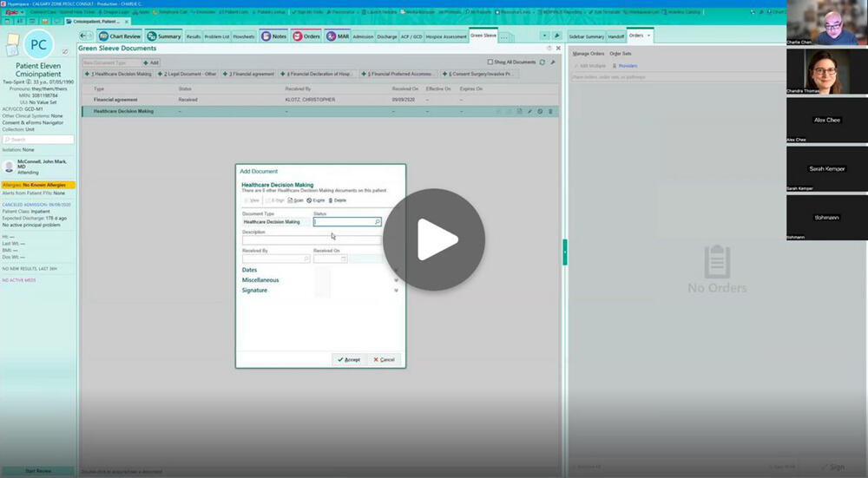Open the activity toolbar dropdown arrow
Screen dimensions: 868x478
coord(545,36)
